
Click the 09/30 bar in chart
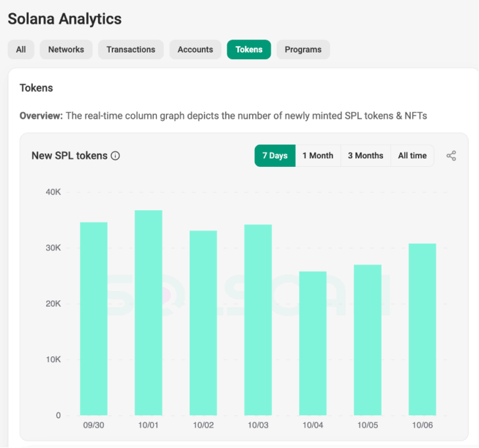click(x=94, y=319)
